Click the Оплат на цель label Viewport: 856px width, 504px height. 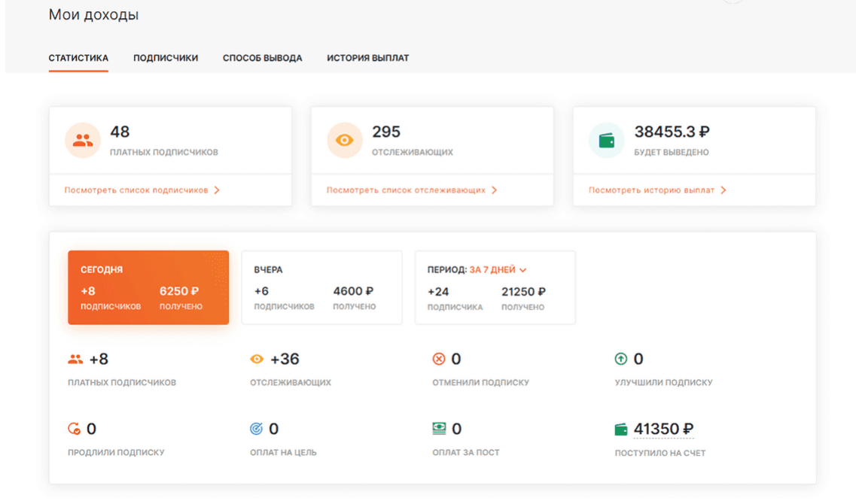[283, 452]
